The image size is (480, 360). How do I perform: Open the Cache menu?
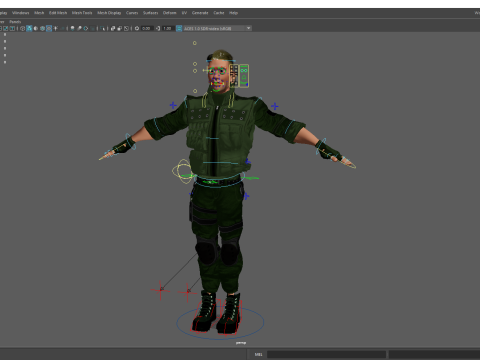(219, 13)
